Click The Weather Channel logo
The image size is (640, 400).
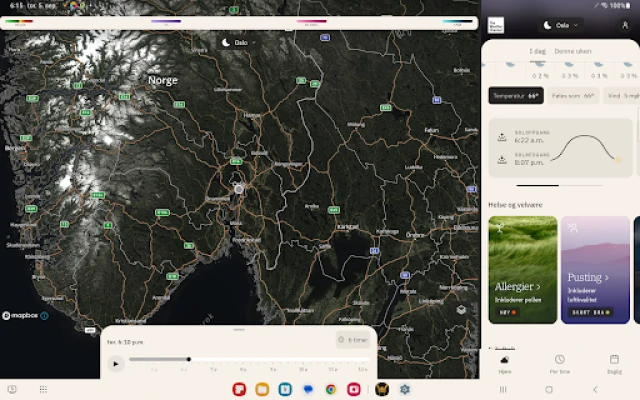click(496, 25)
